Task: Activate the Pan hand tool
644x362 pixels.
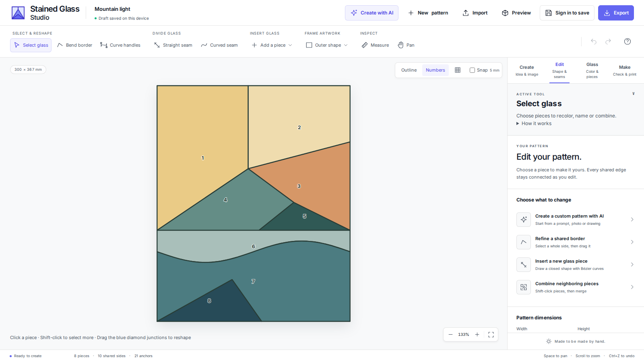Action: (406, 45)
